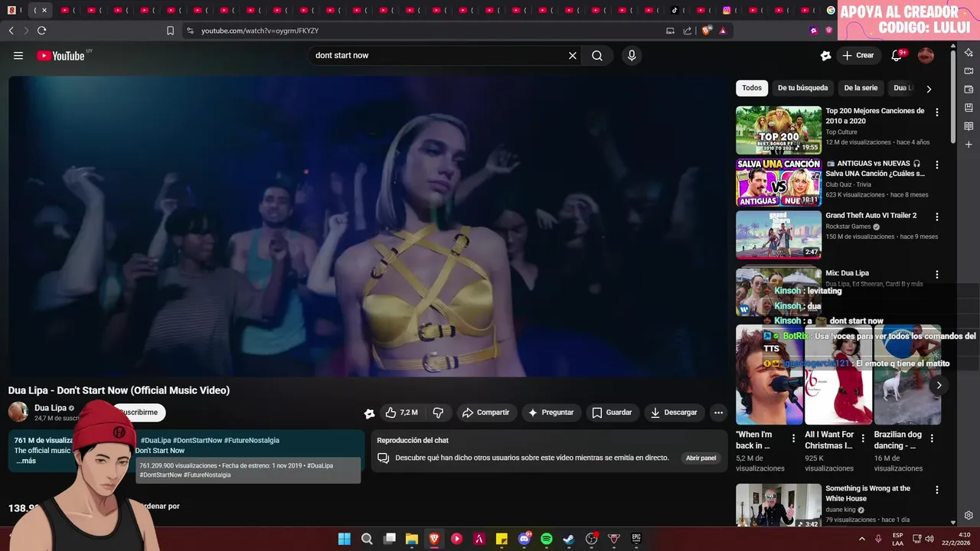Open Brave Shields lion icon
The image size is (980, 551).
[x=706, y=31]
